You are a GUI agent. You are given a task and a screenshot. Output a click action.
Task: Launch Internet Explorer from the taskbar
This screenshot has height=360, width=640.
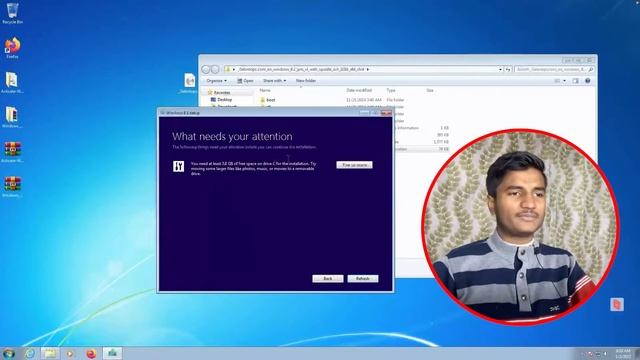pyautogui.click(x=30, y=353)
